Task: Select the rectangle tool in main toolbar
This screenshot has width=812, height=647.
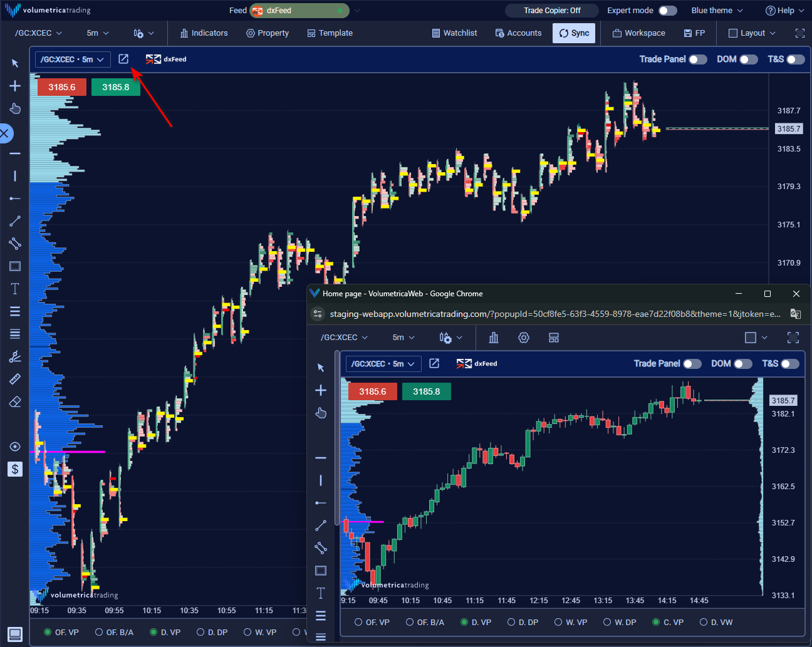Action: click(x=15, y=266)
